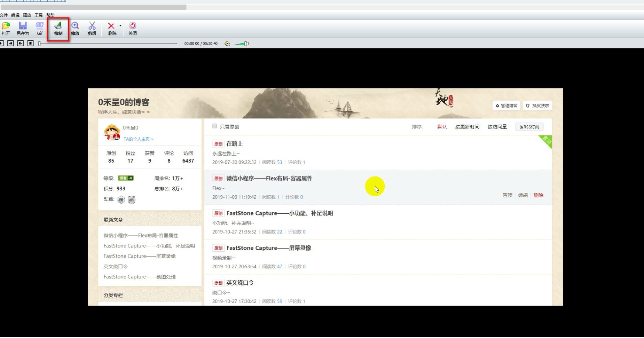Click the 原创 tag beside 在路上

218,144
